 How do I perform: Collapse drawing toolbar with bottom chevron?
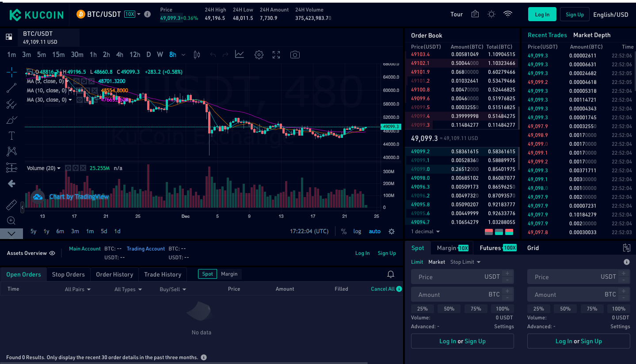click(11, 233)
